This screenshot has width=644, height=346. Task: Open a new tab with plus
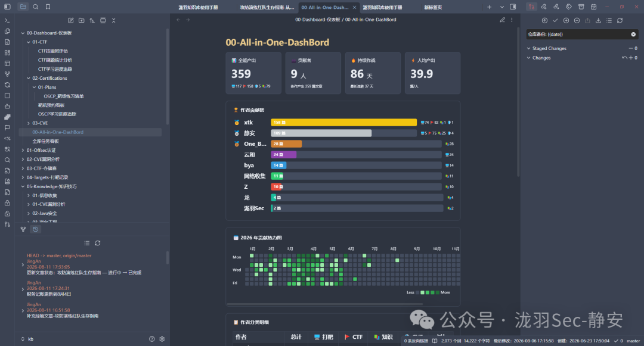point(489,7)
